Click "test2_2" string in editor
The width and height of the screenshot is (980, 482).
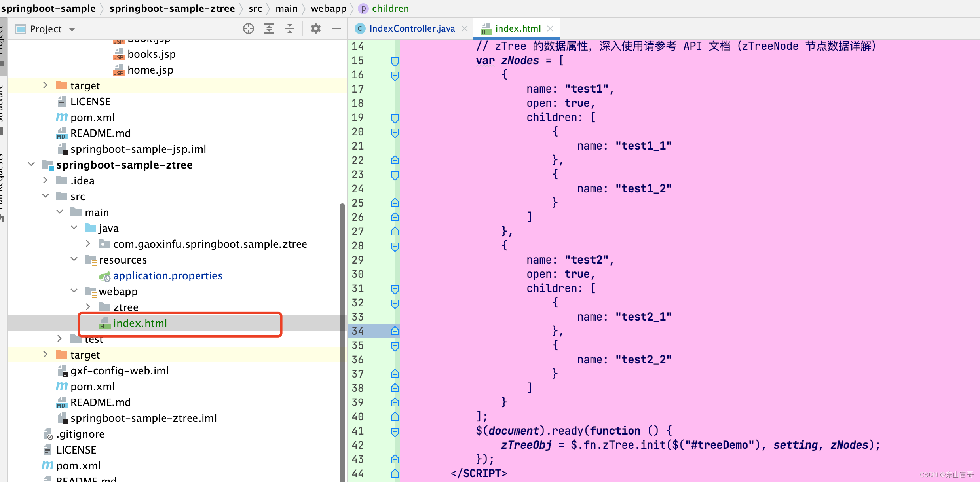tap(643, 360)
